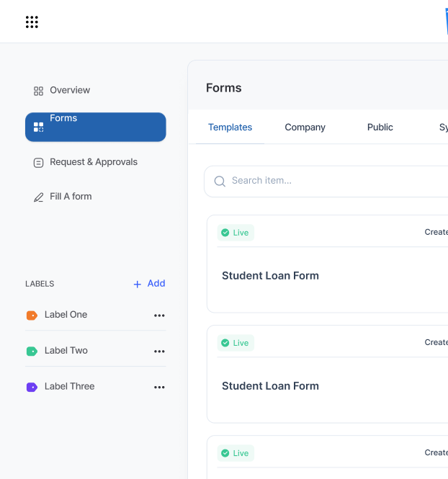The width and height of the screenshot is (448, 479).
Task: Click the Overview dashboard icon
Action: tap(39, 91)
